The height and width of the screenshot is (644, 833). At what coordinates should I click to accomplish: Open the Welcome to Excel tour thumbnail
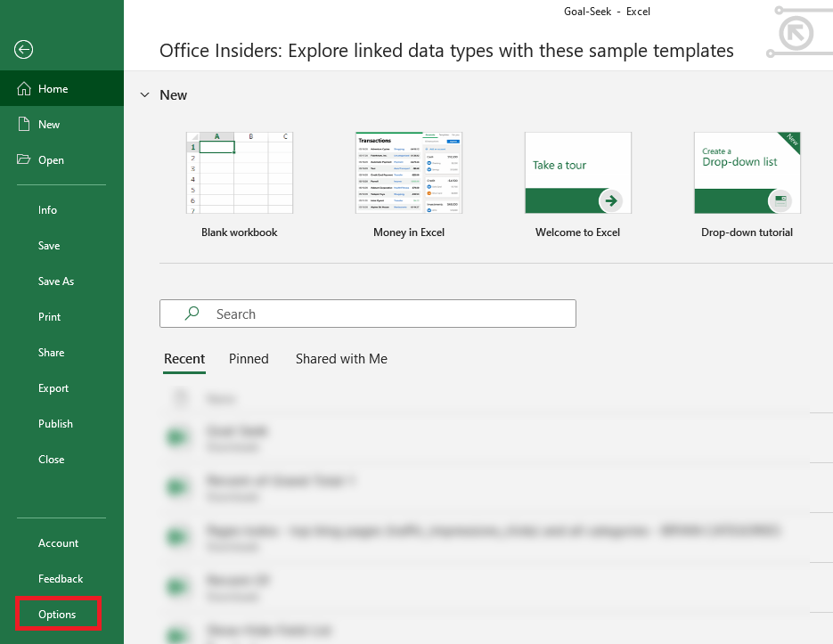tap(578, 173)
